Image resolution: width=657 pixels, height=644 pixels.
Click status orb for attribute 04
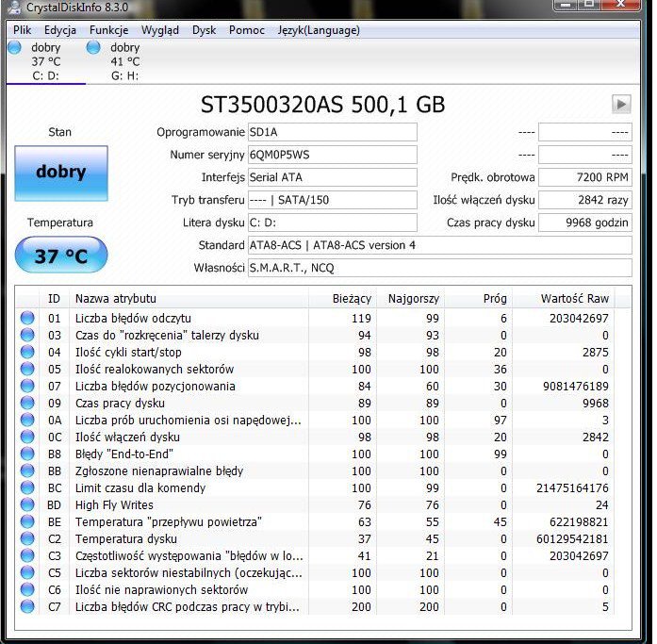[x=27, y=352]
